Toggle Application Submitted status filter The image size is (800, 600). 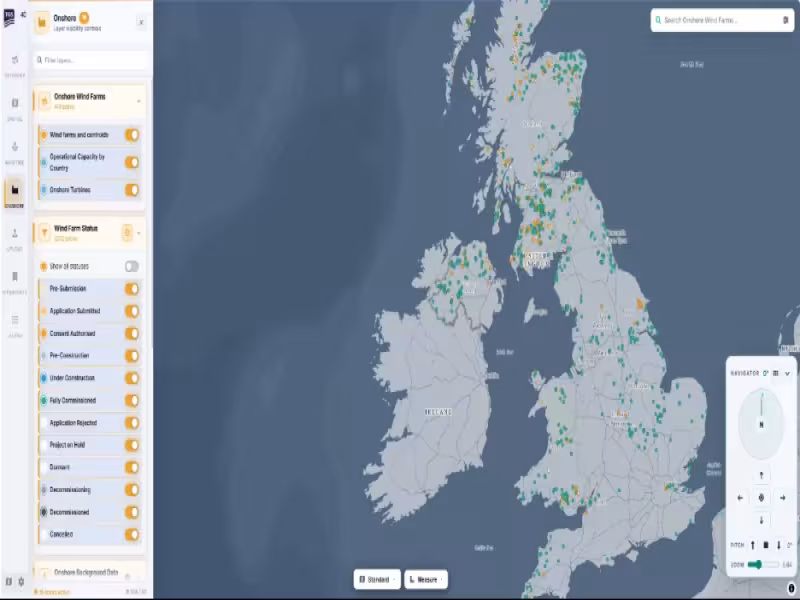(x=132, y=311)
